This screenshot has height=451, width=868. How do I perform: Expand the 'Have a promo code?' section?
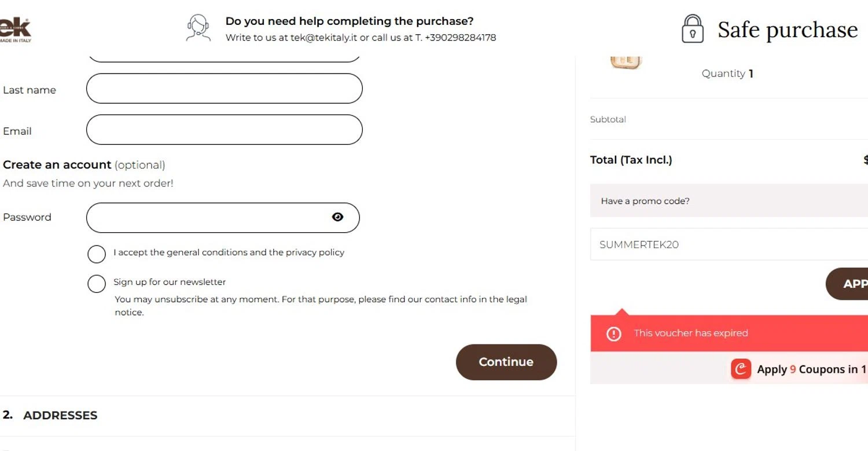tap(645, 201)
